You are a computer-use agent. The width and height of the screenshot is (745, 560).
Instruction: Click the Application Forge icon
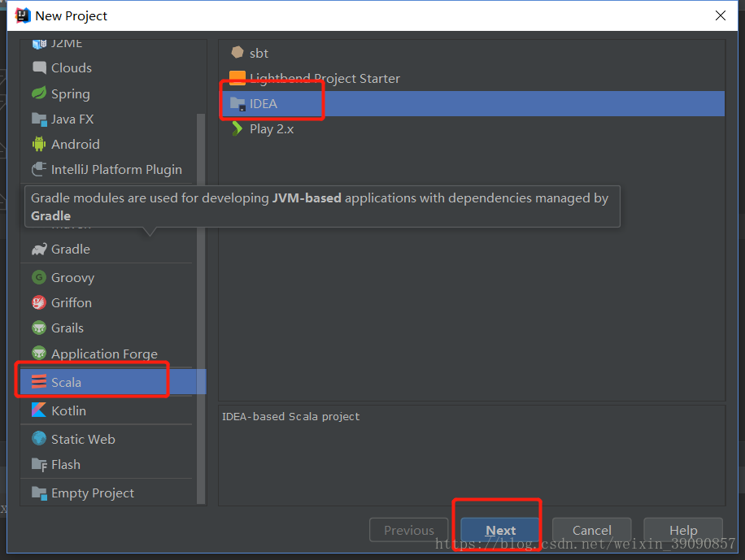click(39, 353)
